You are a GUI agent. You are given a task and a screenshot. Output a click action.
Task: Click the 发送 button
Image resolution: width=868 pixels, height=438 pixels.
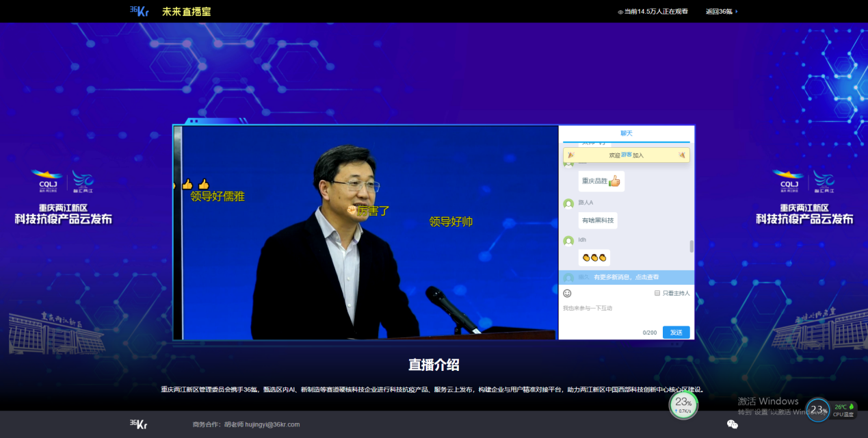676,332
